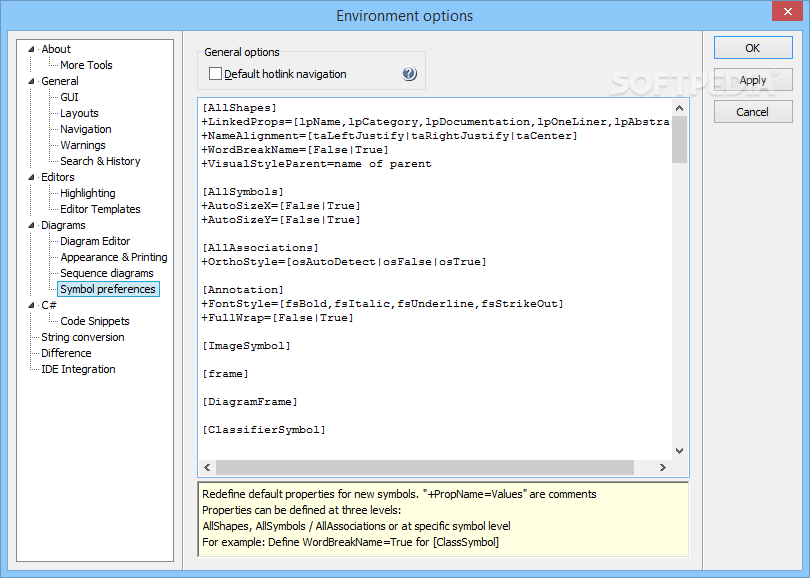
Task: Collapse the About tree node
Action: pyautogui.click(x=31, y=49)
